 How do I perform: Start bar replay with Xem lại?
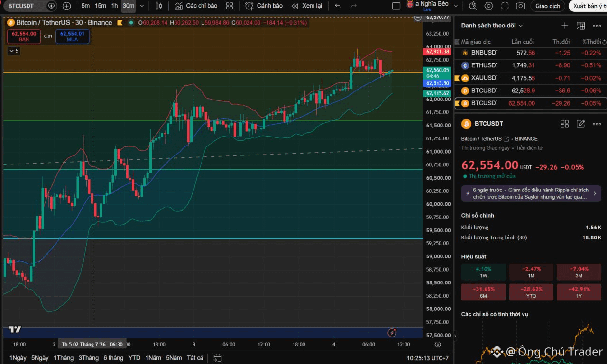(x=306, y=6)
